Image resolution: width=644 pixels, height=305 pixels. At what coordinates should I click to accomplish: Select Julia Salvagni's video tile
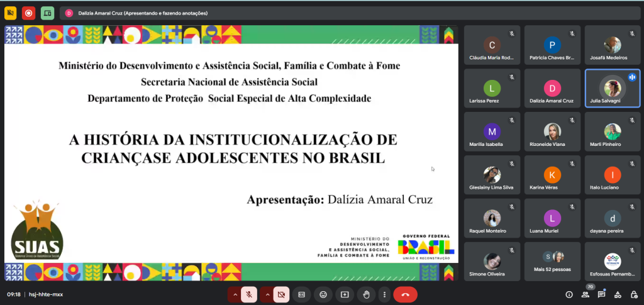(x=612, y=89)
